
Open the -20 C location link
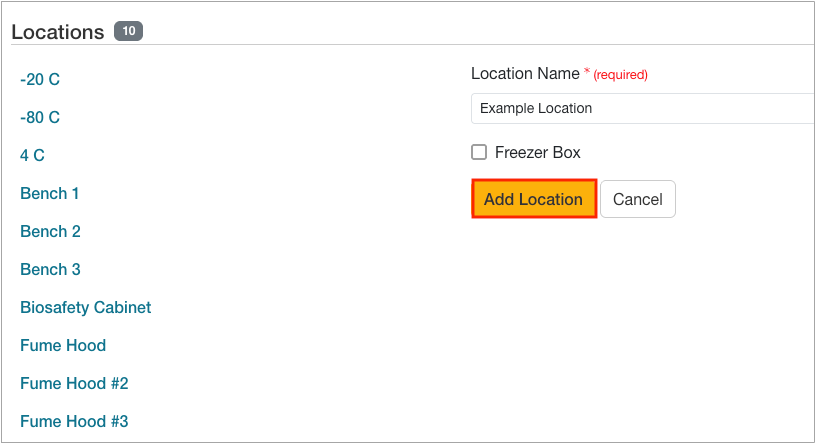click(40, 80)
